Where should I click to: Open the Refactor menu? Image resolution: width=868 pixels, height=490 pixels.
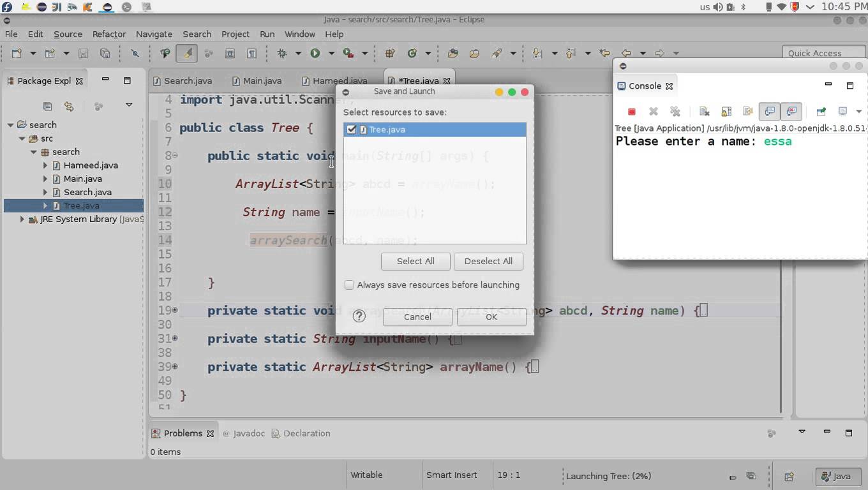pos(108,34)
